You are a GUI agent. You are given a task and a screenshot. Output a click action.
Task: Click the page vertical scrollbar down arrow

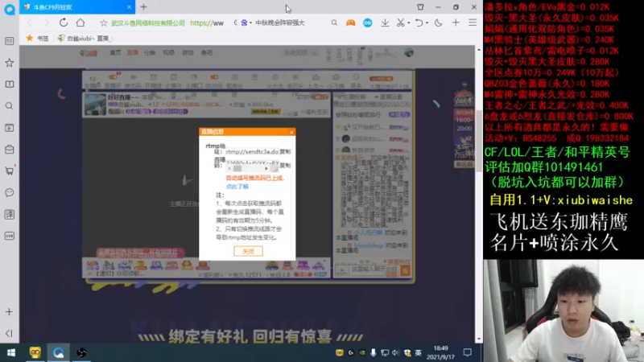[478, 339]
